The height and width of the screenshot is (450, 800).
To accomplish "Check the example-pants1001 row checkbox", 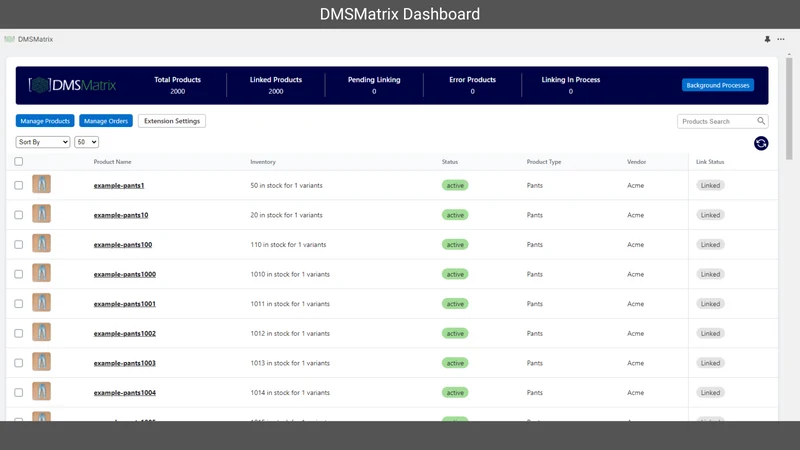I will coord(19,304).
